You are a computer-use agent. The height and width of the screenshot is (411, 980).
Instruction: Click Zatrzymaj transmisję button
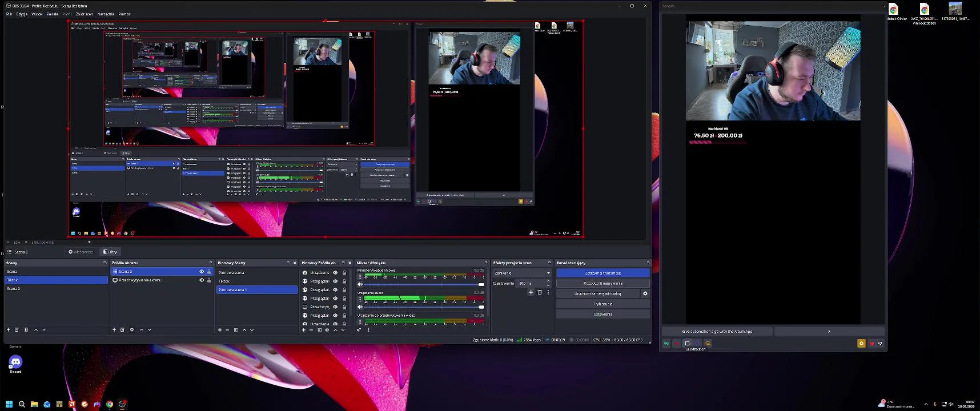603,273
